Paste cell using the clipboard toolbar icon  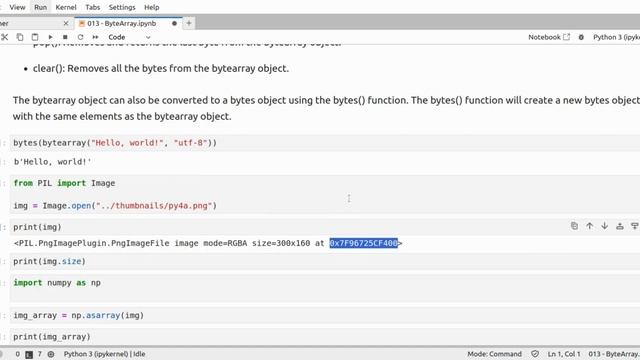tap(35, 37)
